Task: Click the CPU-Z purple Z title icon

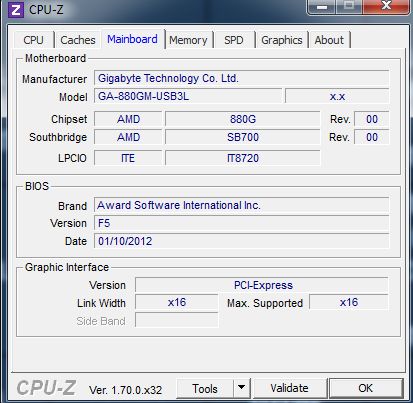Action: (16, 10)
